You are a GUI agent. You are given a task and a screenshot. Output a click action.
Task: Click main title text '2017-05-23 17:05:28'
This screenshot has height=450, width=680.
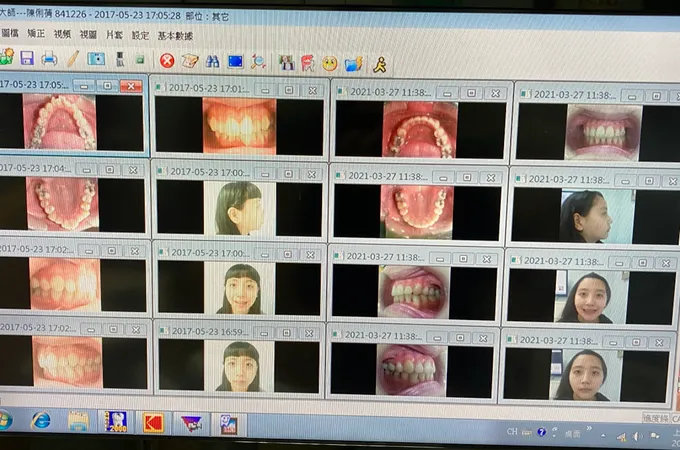[137, 15]
